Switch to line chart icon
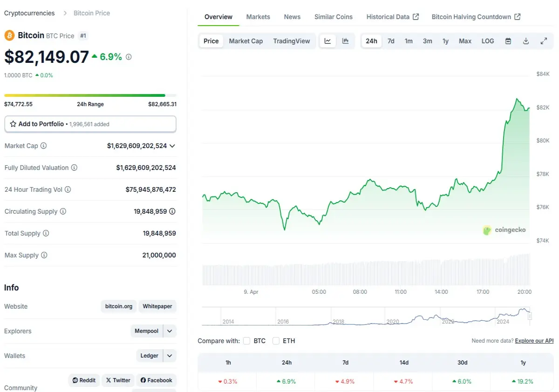The image size is (559, 392). point(327,41)
